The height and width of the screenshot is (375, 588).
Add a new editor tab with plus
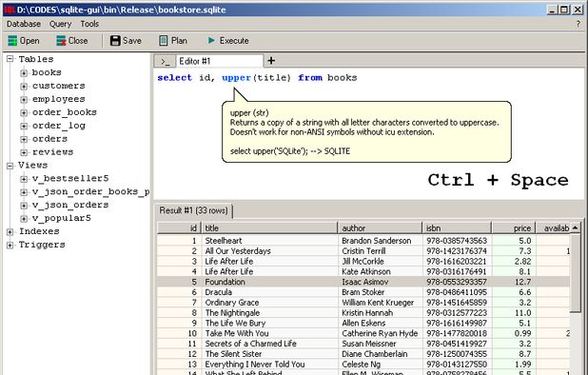tap(271, 60)
